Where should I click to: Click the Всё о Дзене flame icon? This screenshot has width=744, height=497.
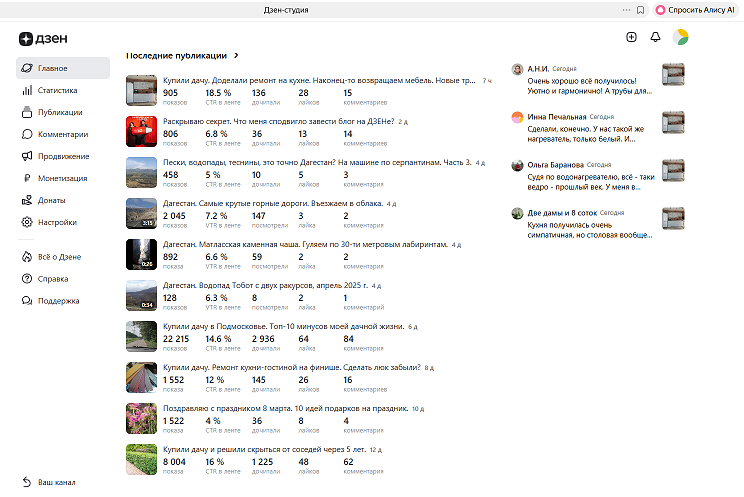(x=27, y=257)
